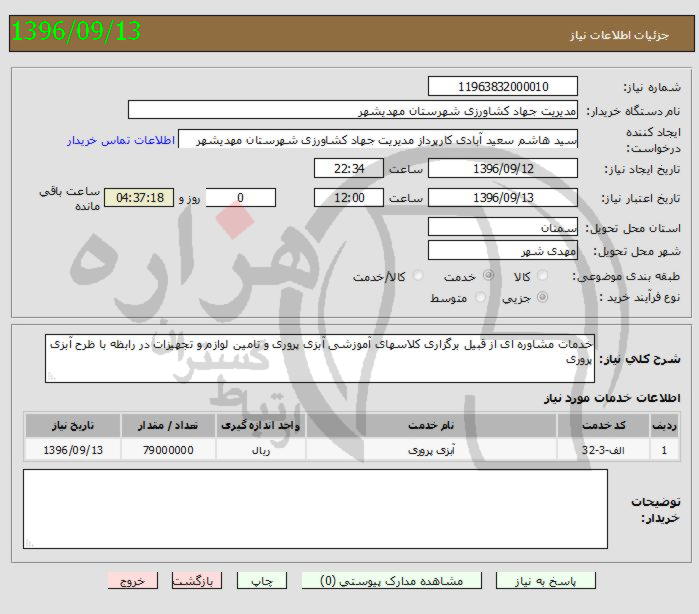Click quantity cell 79000000
The height and width of the screenshot is (614, 699).
point(168,450)
